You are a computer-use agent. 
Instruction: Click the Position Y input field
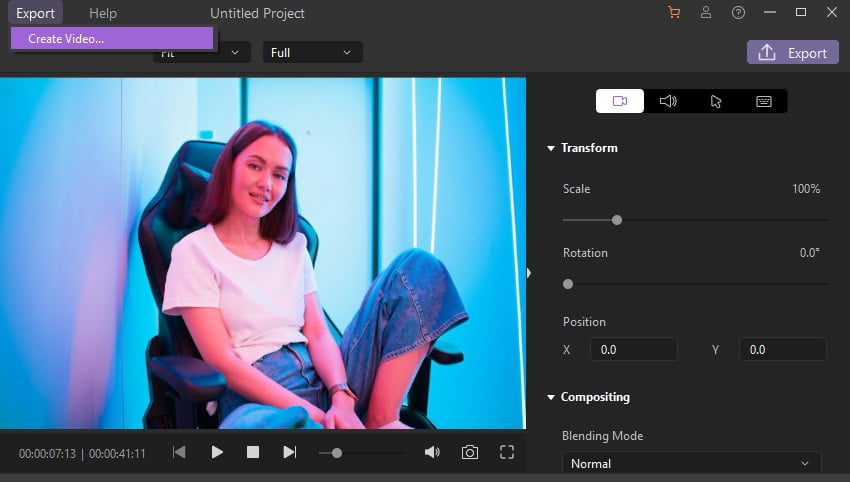[782, 350]
